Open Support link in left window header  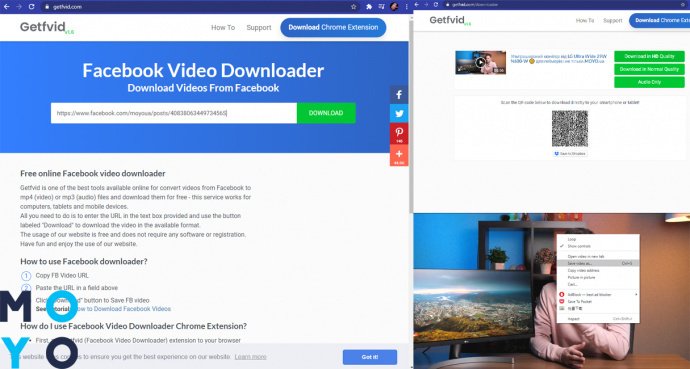coord(259,27)
